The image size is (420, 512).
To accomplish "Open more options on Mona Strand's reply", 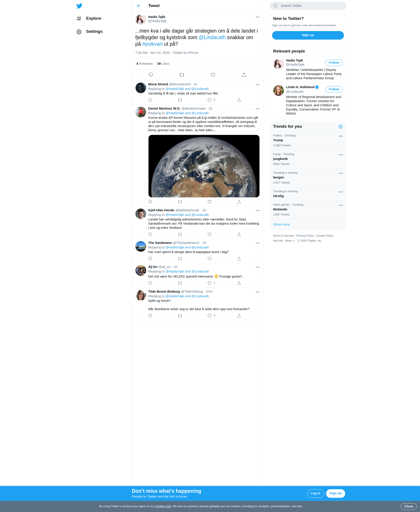I will 257,85.
